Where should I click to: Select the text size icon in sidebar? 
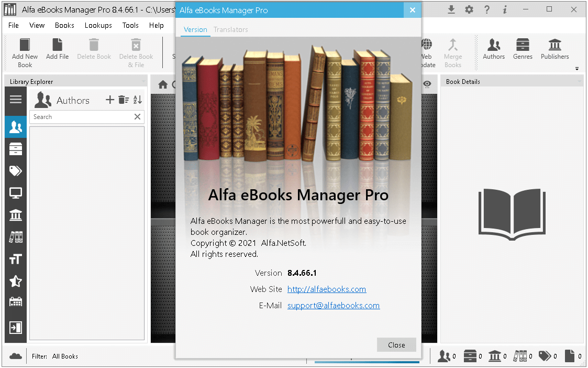[x=16, y=259]
